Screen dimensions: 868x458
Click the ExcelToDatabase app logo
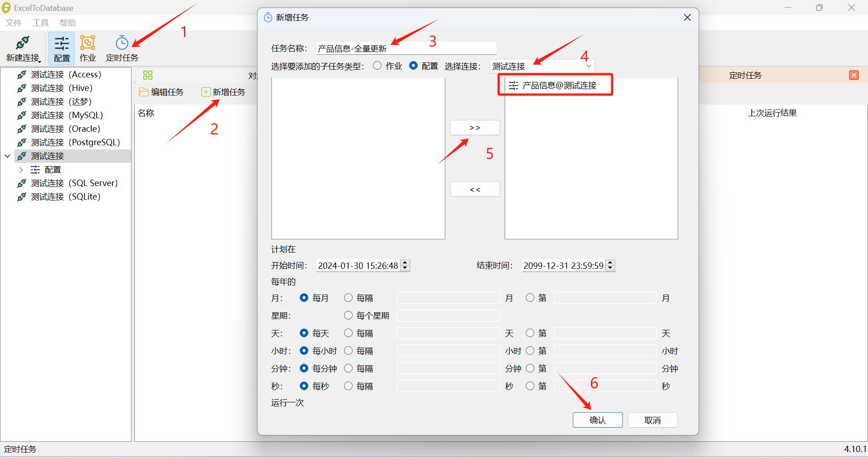pos(6,8)
